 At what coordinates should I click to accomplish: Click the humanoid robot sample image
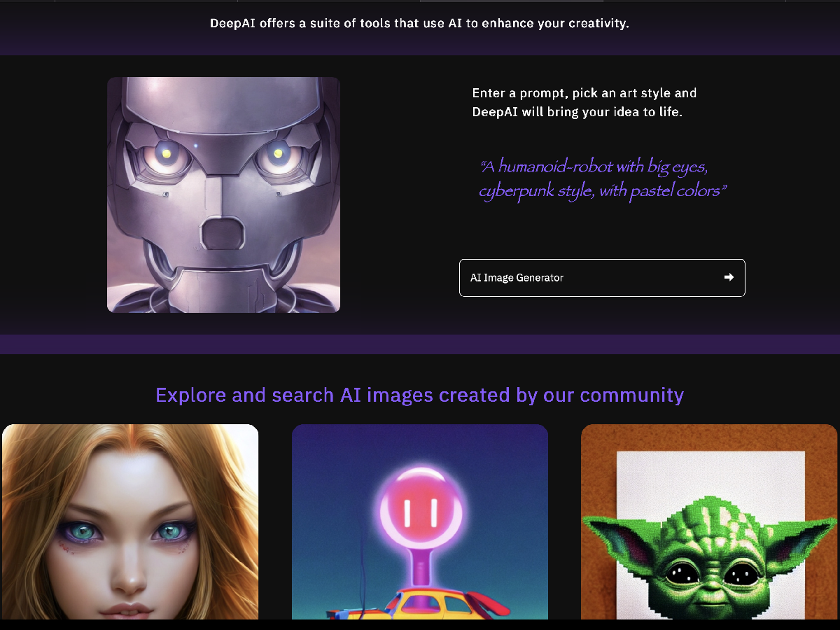[223, 195]
